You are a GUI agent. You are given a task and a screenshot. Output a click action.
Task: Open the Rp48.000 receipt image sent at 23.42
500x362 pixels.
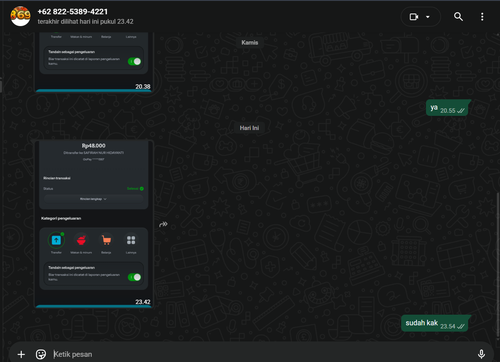[x=94, y=224]
